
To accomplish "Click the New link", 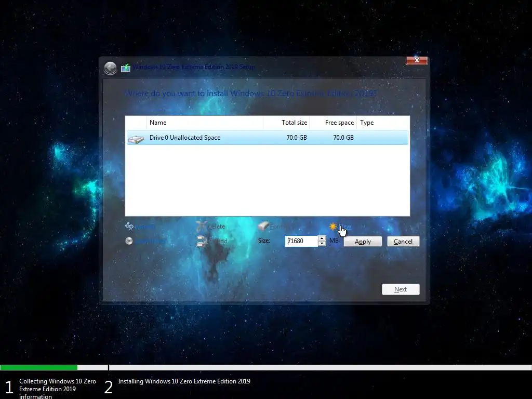I will (345, 227).
